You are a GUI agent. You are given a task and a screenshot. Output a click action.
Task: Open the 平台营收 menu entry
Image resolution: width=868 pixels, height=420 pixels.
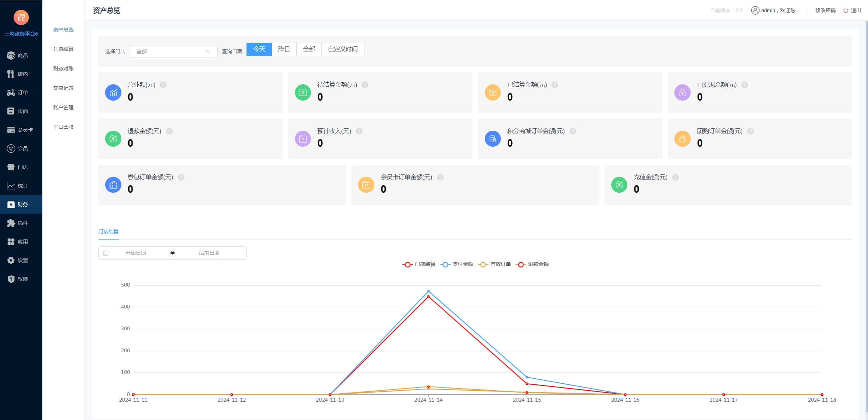tap(63, 127)
